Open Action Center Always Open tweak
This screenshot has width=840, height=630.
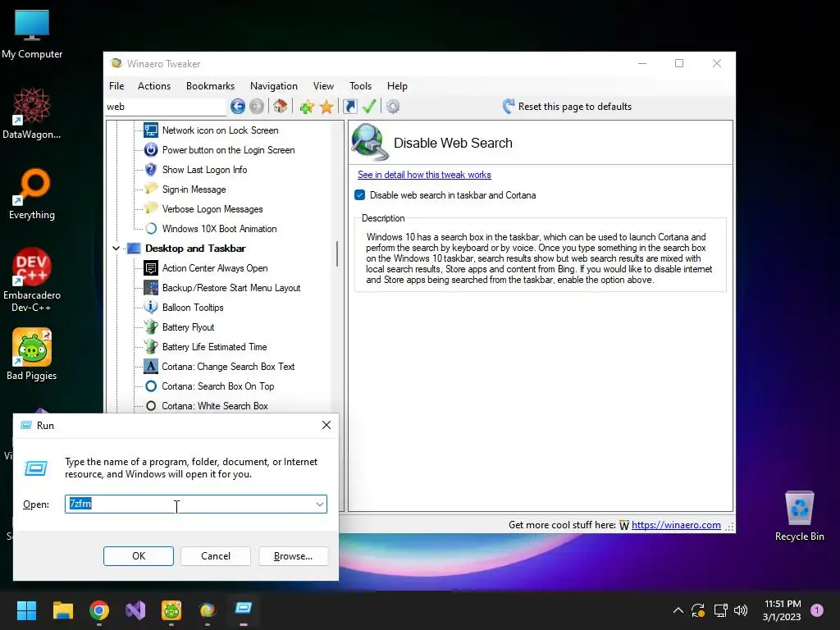coord(215,268)
